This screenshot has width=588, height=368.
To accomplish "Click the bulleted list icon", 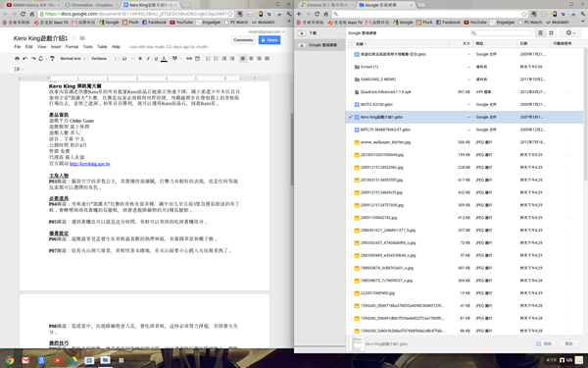I will tap(216, 59).
